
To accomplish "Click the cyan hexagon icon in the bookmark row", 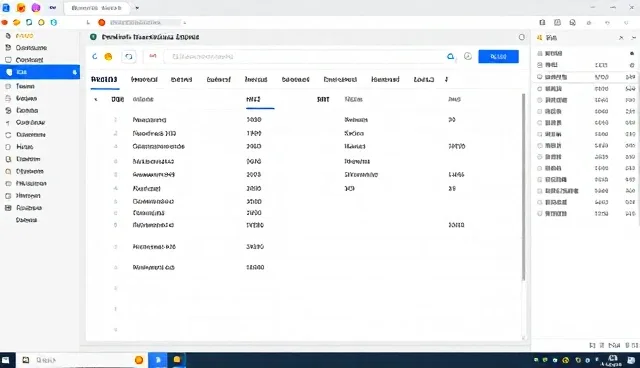I will [x=53, y=22].
